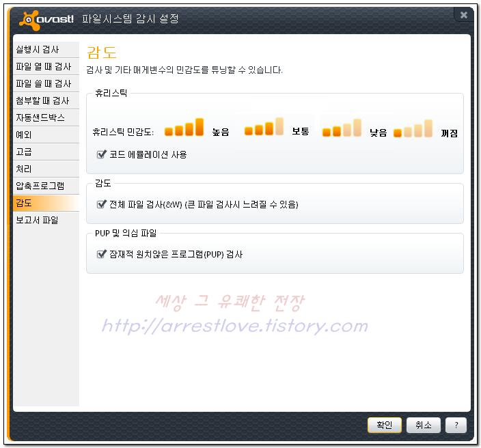The height and width of the screenshot is (448, 481).
Task: Open the 압축프로그램 page
Action: pos(46,186)
